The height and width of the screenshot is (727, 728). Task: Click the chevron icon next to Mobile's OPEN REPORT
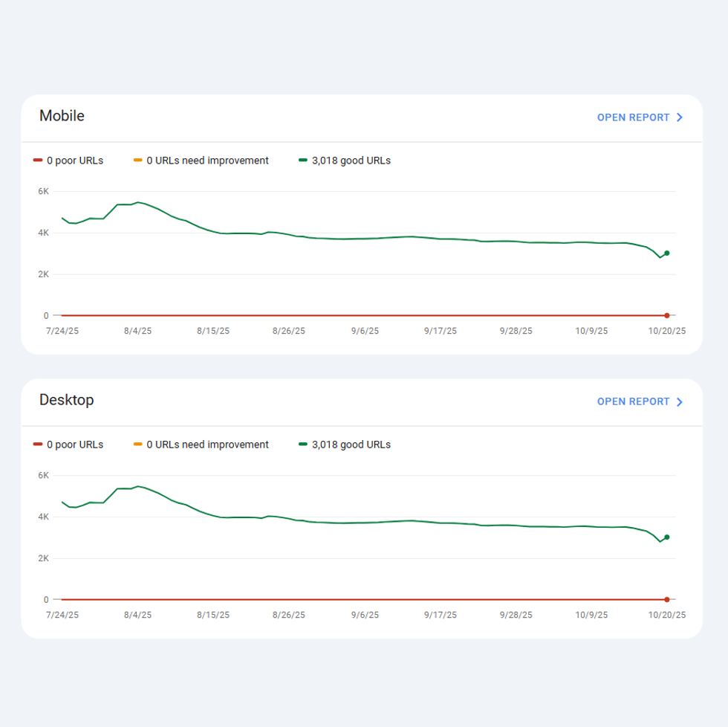click(680, 117)
